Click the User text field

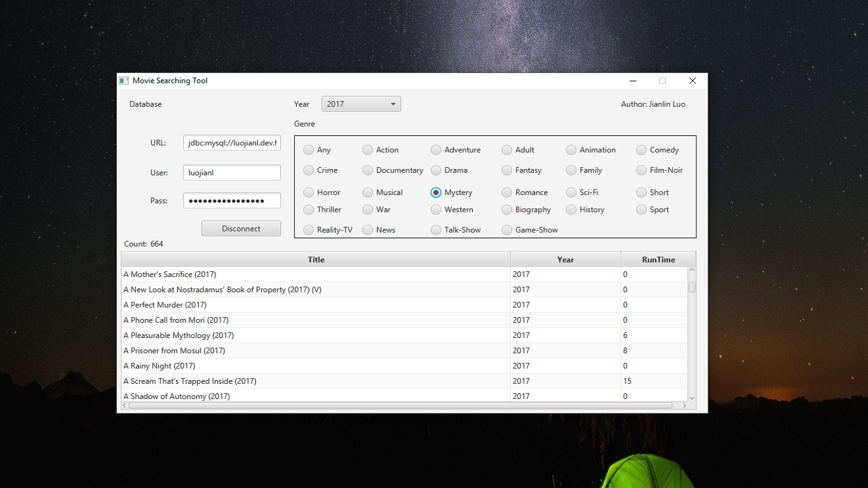tap(232, 173)
